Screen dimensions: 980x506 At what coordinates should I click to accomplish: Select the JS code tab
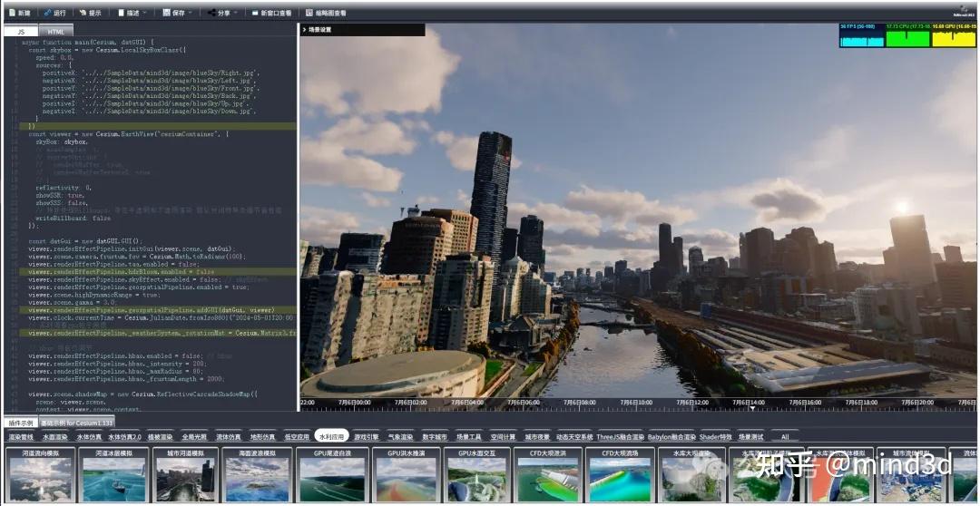tap(22, 32)
